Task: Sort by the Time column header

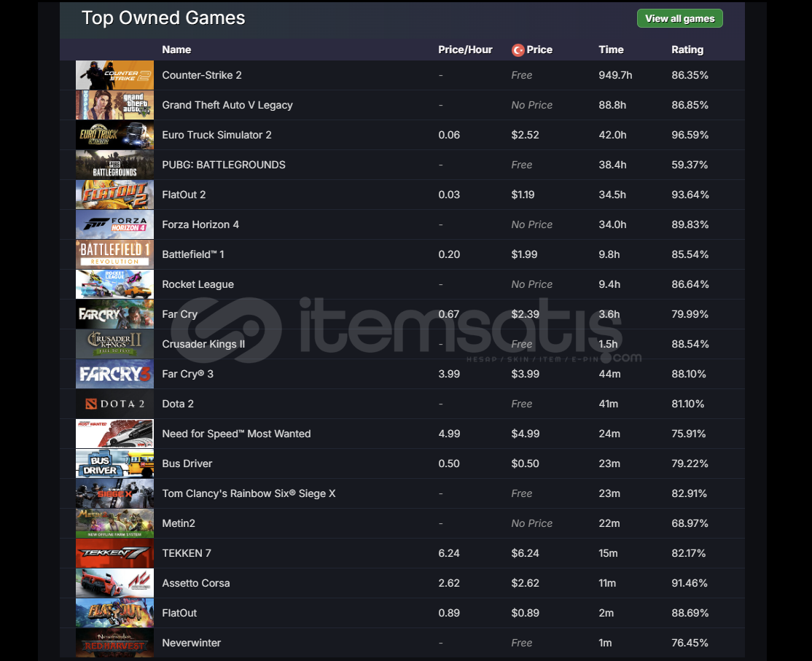Action: [611, 50]
